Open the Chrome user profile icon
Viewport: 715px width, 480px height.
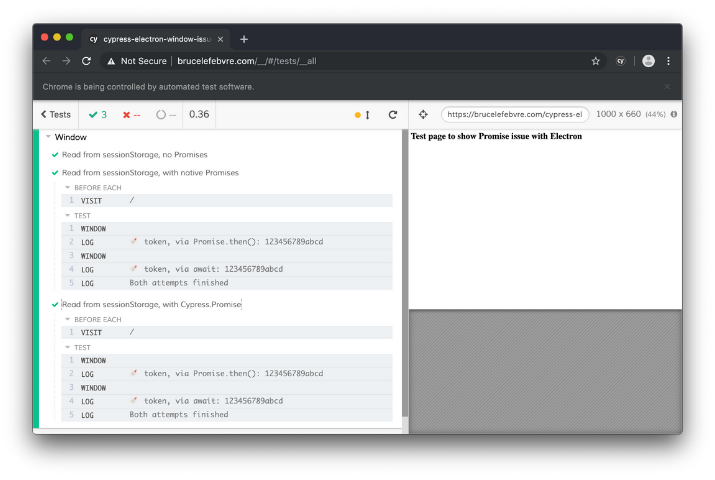(648, 61)
